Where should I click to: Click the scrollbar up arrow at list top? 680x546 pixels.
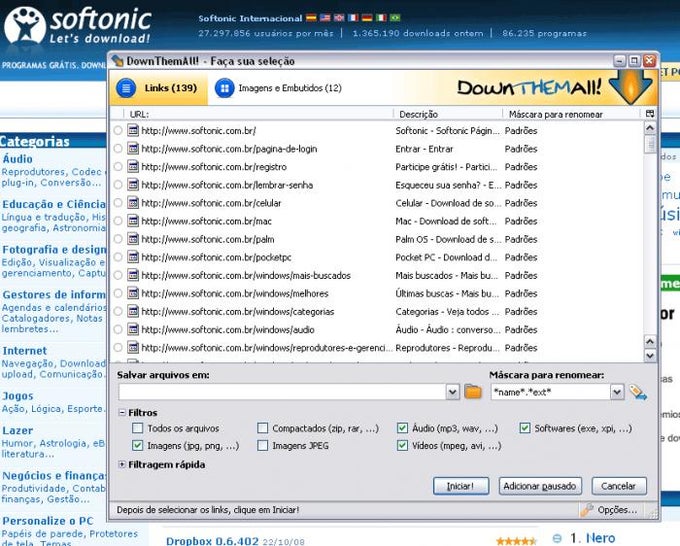[650, 128]
